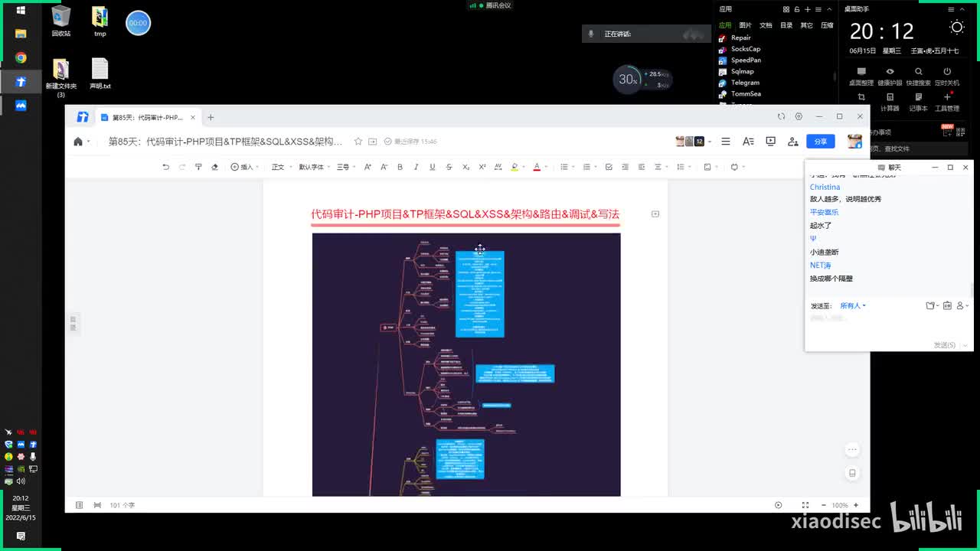Apply bold formatting with the B icon
The image size is (980, 551).
point(400,167)
